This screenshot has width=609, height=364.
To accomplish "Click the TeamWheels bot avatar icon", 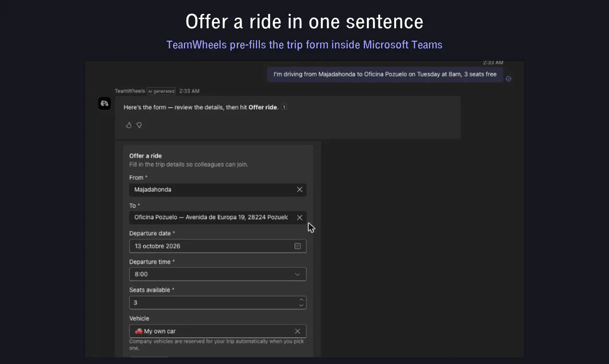I will 105,103.
